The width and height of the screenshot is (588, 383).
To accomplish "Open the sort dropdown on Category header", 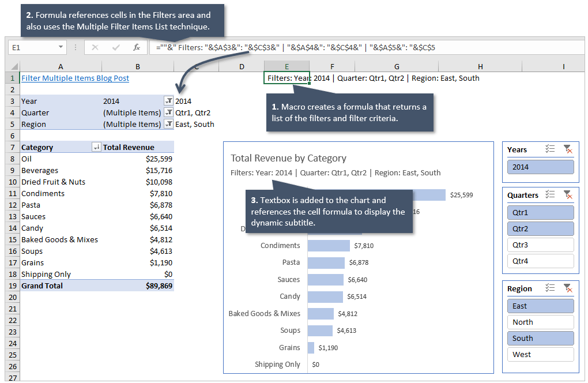I will tap(97, 147).
